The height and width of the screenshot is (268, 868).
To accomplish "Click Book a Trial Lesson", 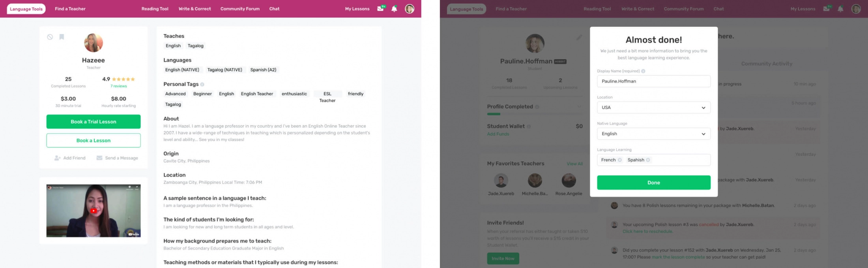I will 94,121.
